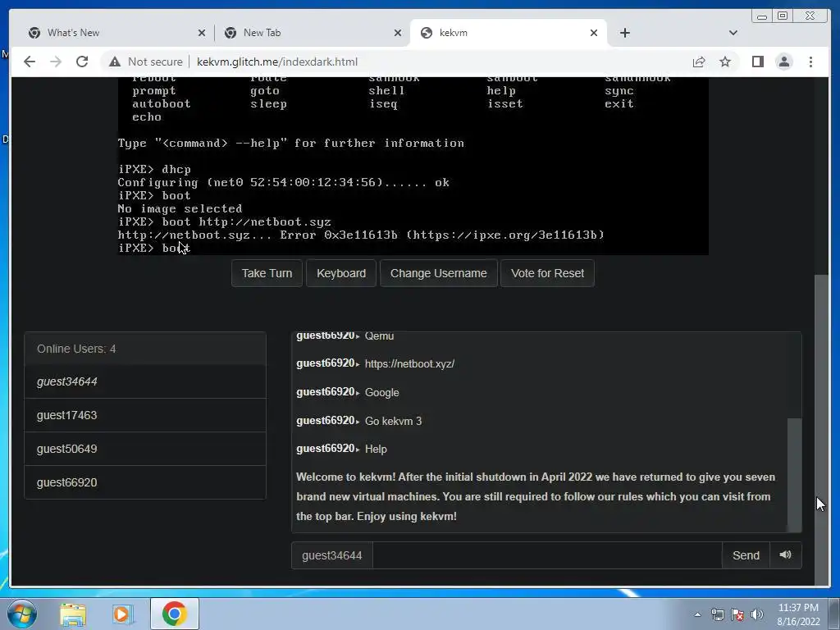Click chat message 'Go kekvm 3'
Image resolution: width=840 pixels, height=630 pixels.
(x=393, y=421)
